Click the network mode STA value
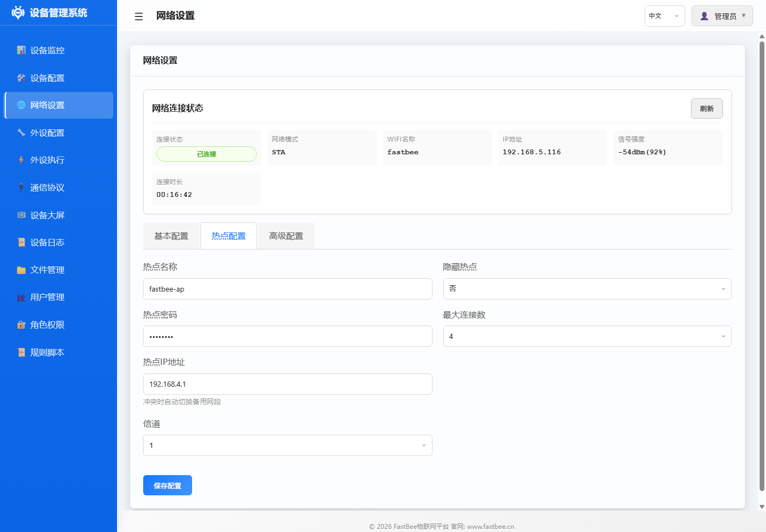This screenshot has height=532, width=766. [x=278, y=152]
